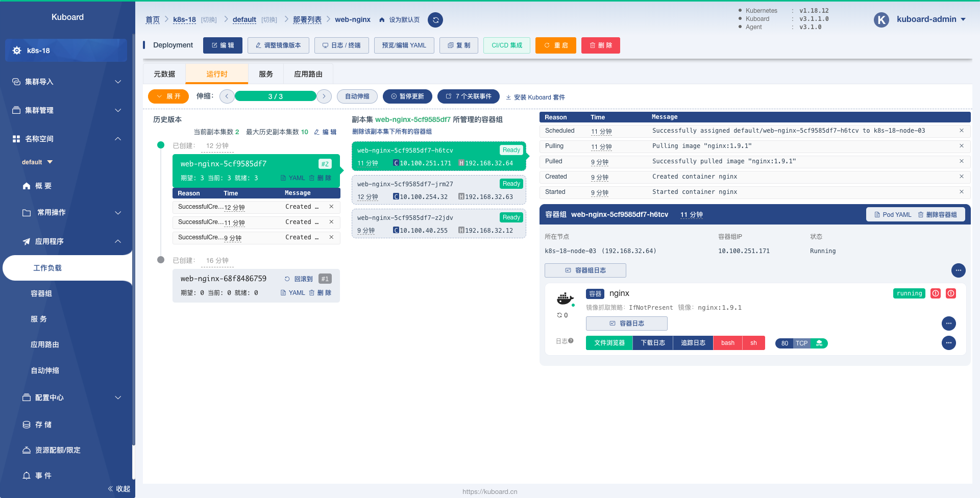980x498 pixels.
Task: Select the 运行时 tab
Action: tap(217, 74)
